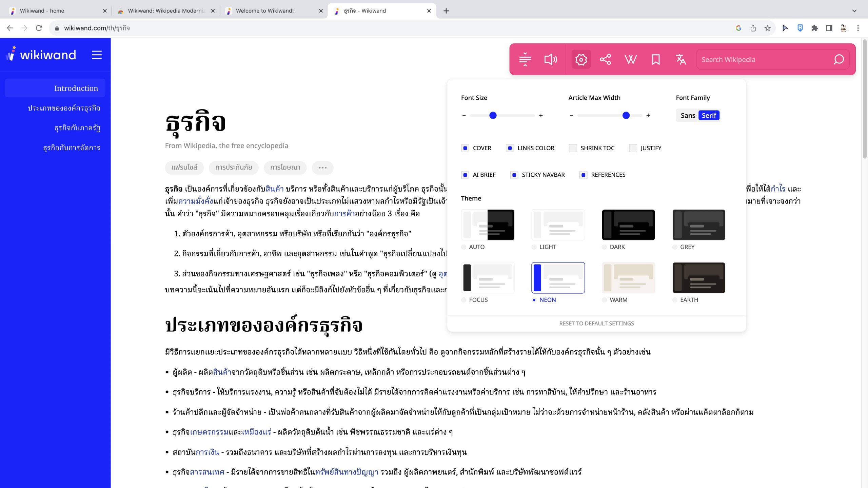Click the settings gear icon
The height and width of the screenshot is (488, 868).
point(581,59)
